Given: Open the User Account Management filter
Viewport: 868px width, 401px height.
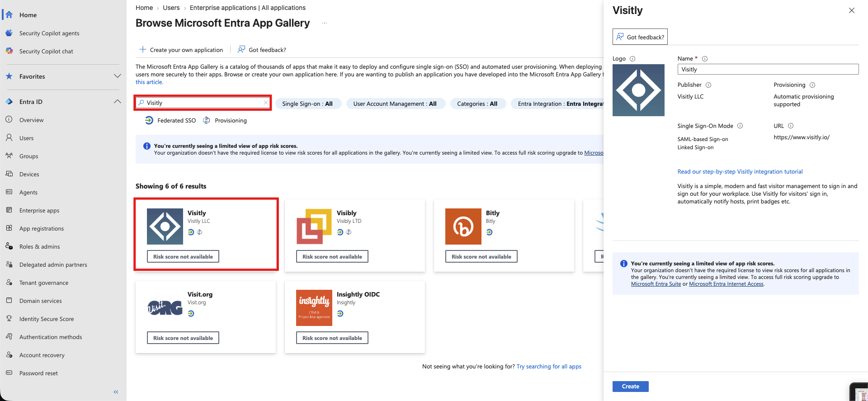Looking at the screenshot, I should (x=395, y=104).
